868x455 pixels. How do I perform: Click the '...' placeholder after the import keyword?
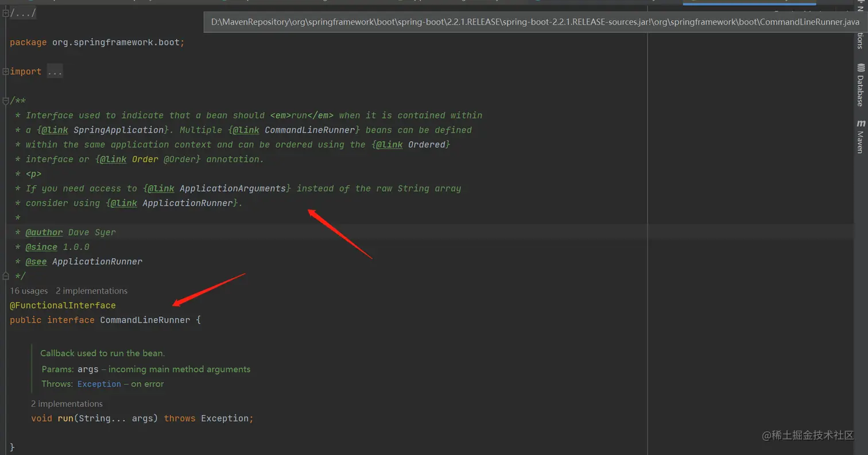[x=55, y=72]
